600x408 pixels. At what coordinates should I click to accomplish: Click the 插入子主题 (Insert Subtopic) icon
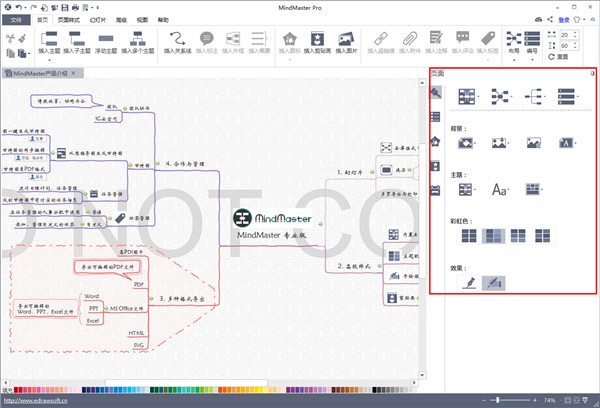coord(77,38)
